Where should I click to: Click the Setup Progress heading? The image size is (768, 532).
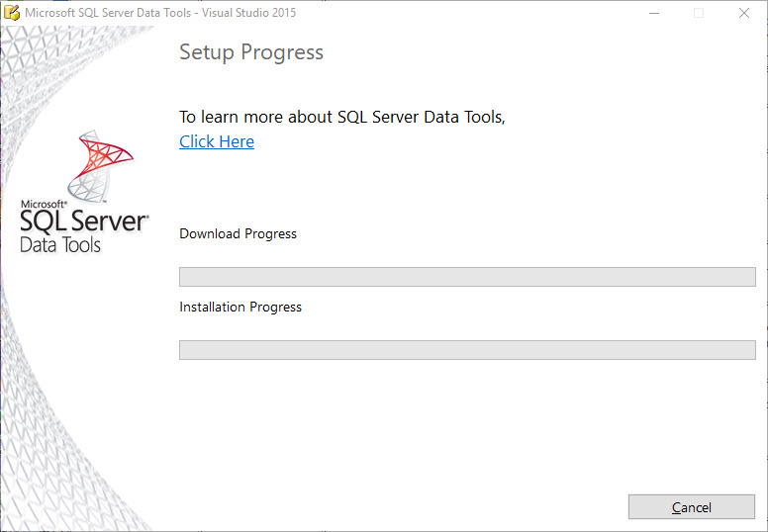251,52
